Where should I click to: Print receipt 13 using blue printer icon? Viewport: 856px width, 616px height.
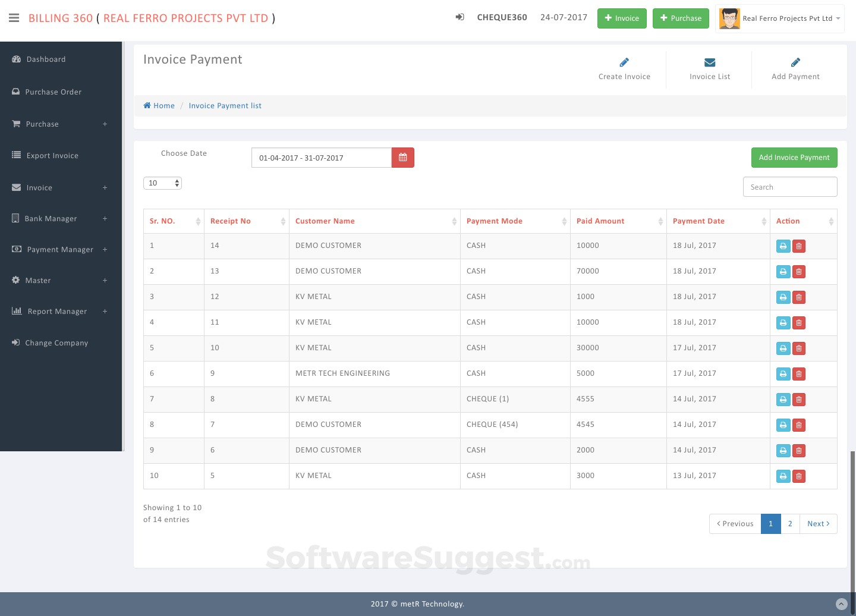click(783, 272)
